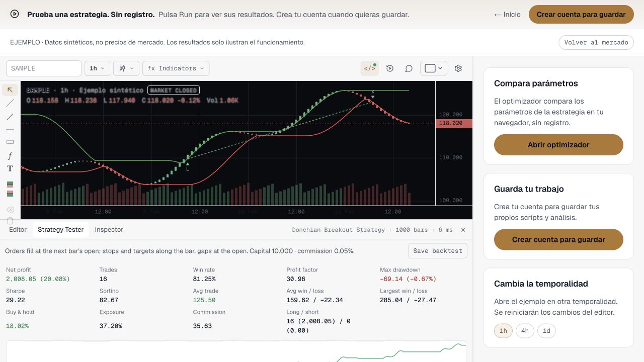This screenshot has width=644, height=362.
Task: Click the Win rate value 81.25%
Action: (x=204, y=279)
